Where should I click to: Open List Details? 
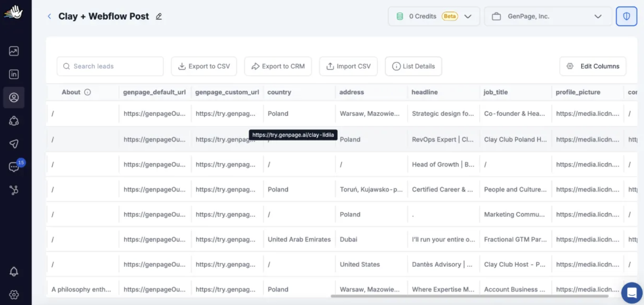click(x=413, y=66)
